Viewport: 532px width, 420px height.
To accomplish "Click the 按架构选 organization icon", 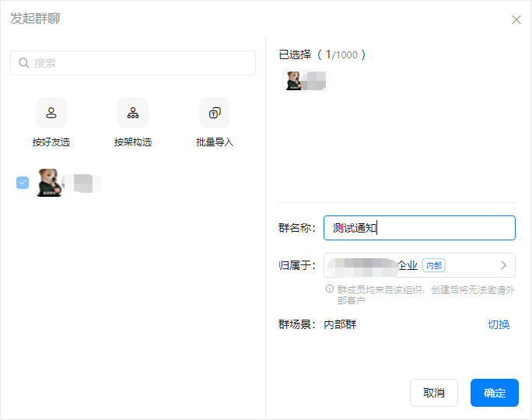I will [x=133, y=113].
